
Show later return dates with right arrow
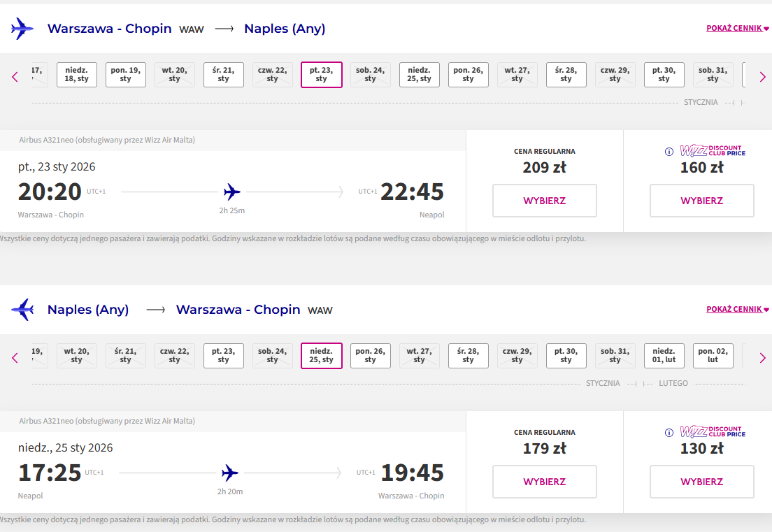pos(763,358)
